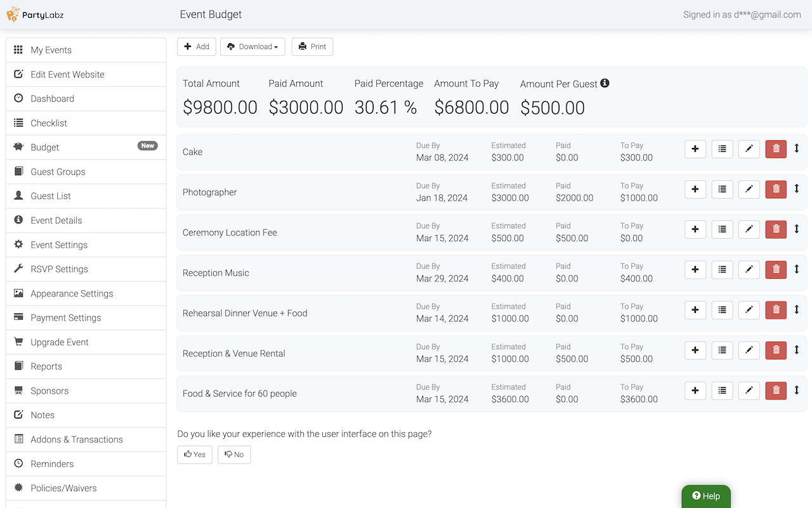Click reorder arrows for Reception Music
This screenshot has width=812, height=508.
pyautogui.click(x=797, y=269)
